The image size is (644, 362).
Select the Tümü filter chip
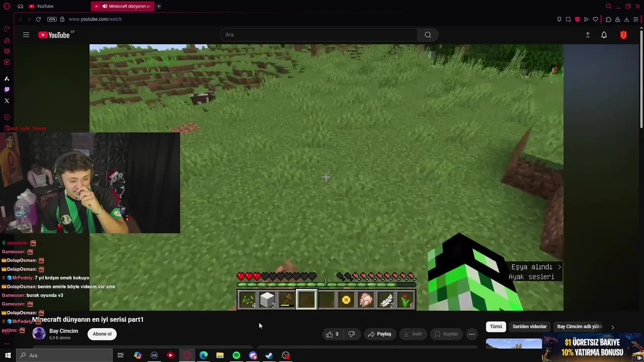[496, 326]
